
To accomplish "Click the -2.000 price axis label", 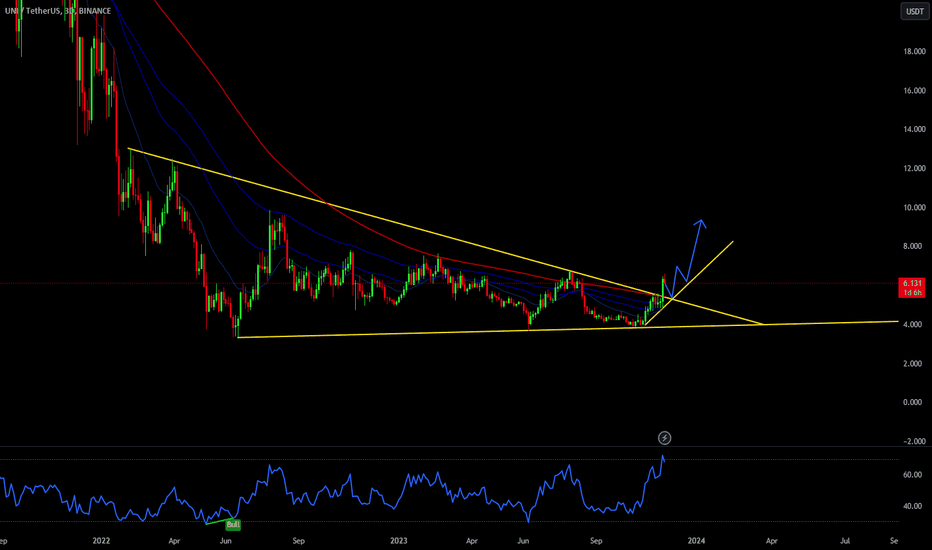I will pyautogui.click(x=914, y=441).
